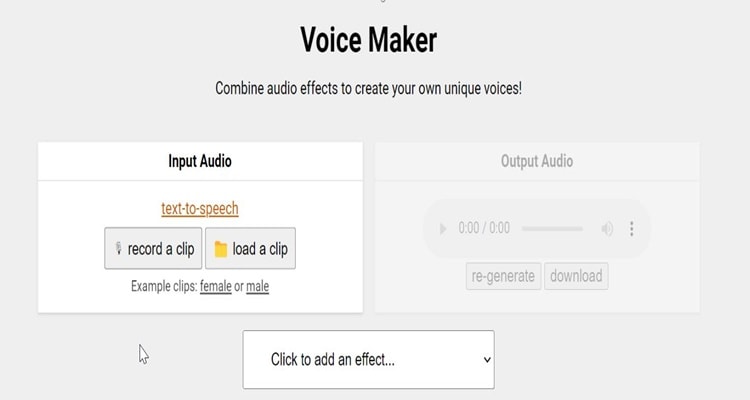Play the output audio
Image resolution: width=750 pixels, height=400 pixels.
click(443, 229)
